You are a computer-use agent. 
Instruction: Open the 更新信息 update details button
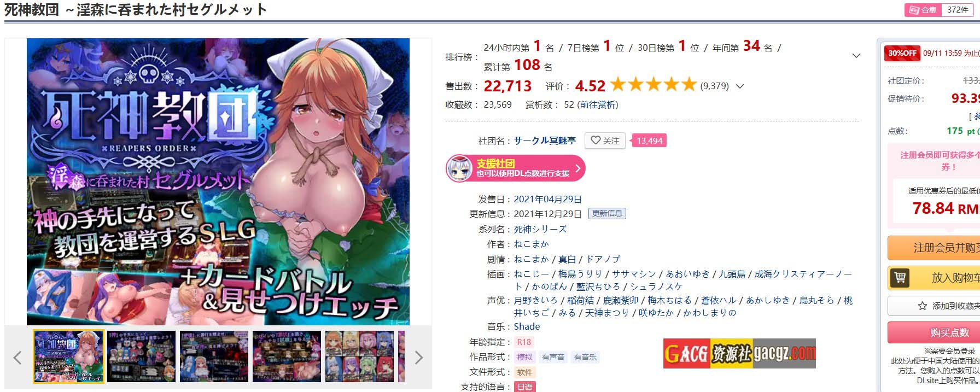607,214
